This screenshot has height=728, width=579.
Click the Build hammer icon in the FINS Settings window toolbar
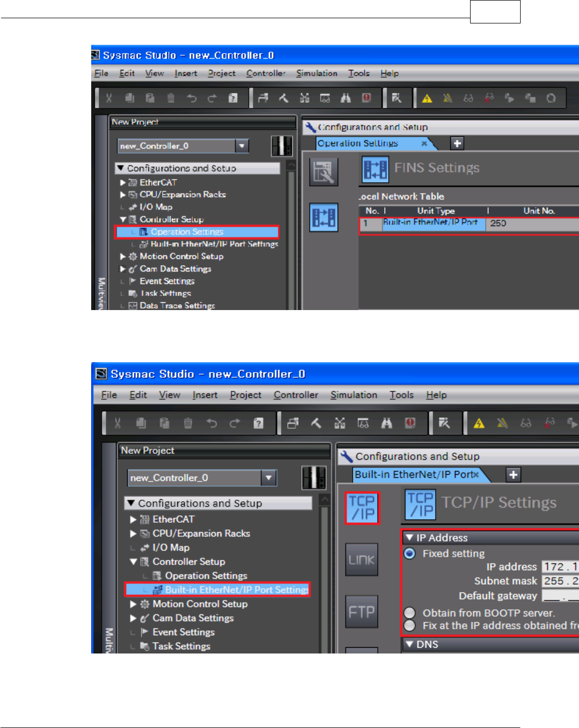coord(284,98)
